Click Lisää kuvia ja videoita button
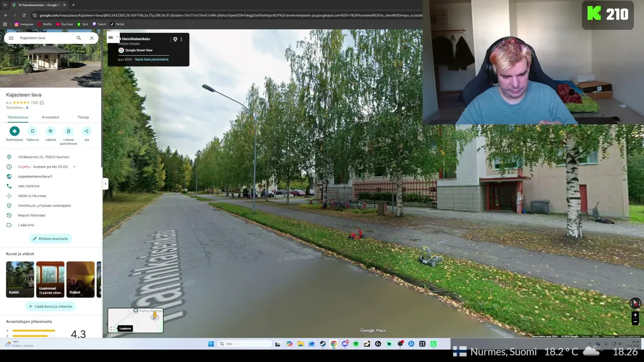The image size is (644, 362). pos(50,306)
